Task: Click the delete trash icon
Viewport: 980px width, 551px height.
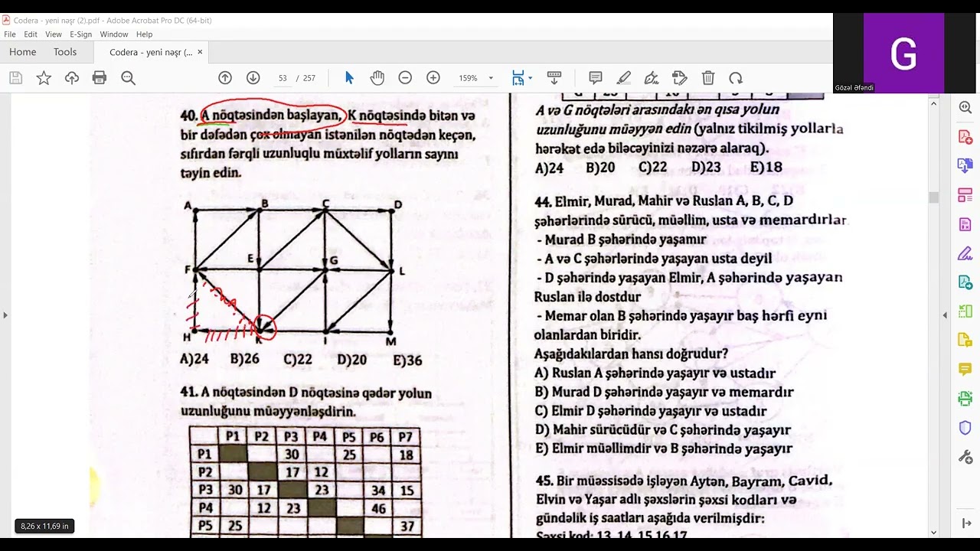Action: tap(708, 77)
